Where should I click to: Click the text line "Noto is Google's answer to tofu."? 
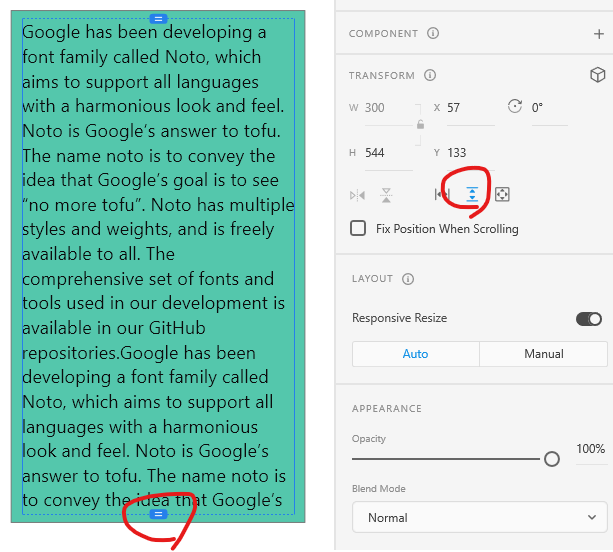(x=152, y=131)
